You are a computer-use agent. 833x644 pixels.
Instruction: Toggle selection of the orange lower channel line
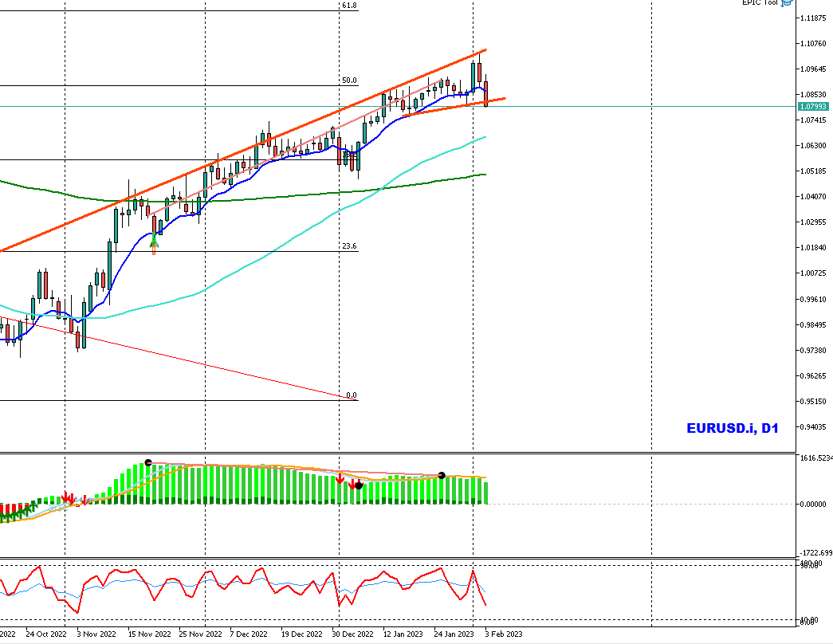(x=446, y=108)
